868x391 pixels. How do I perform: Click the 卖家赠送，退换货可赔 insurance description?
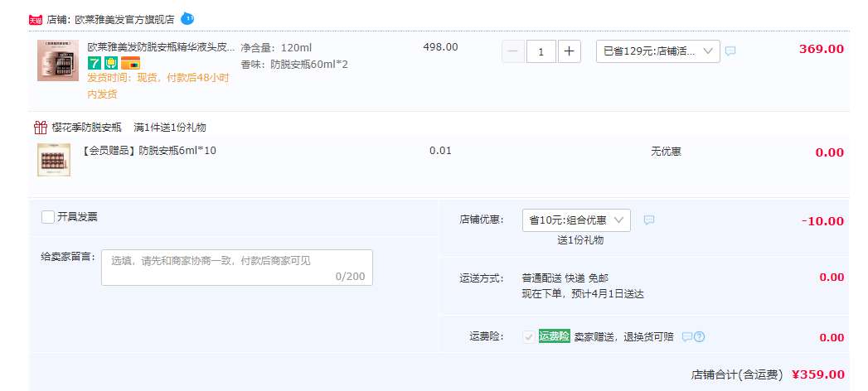(624, 337)
